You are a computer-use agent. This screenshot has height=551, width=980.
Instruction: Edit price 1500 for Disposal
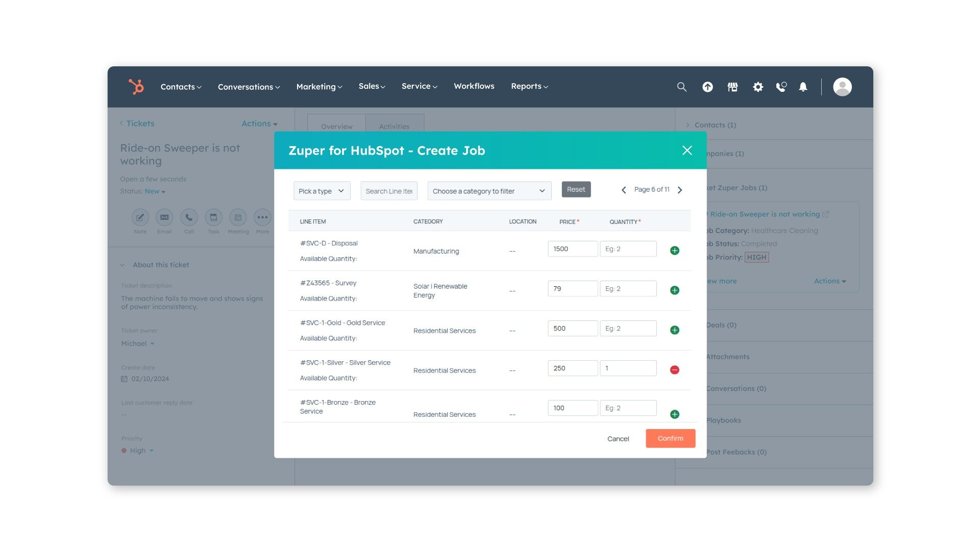click(572, 249)
